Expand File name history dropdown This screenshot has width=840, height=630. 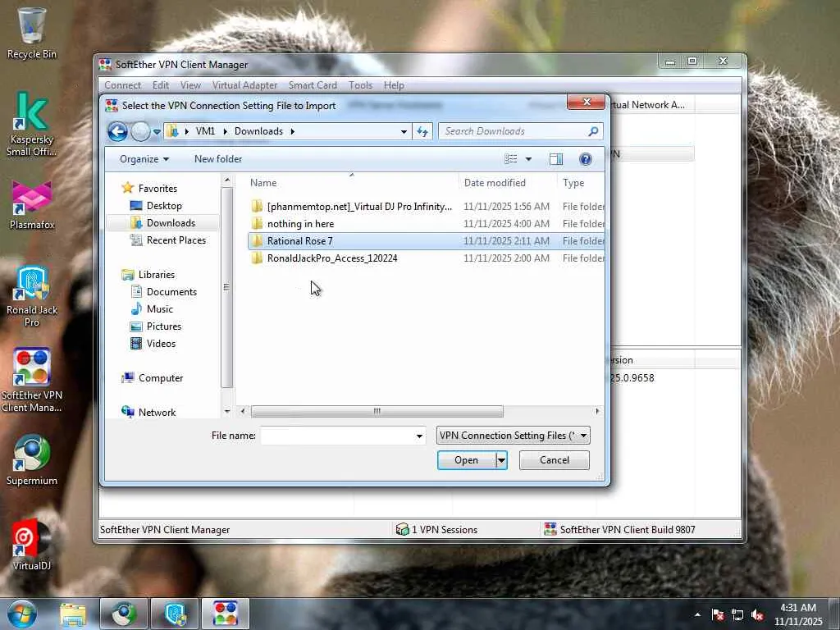[419, 436]
